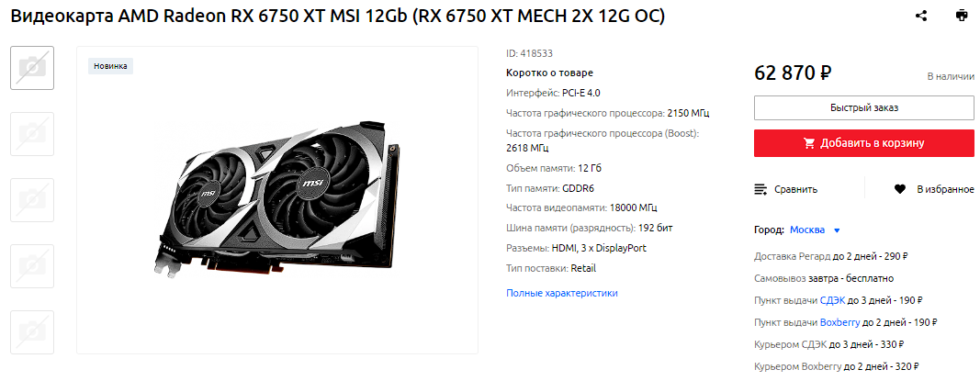
Task: Click the СДЭК pickup point link
Action: coord(832,300)
